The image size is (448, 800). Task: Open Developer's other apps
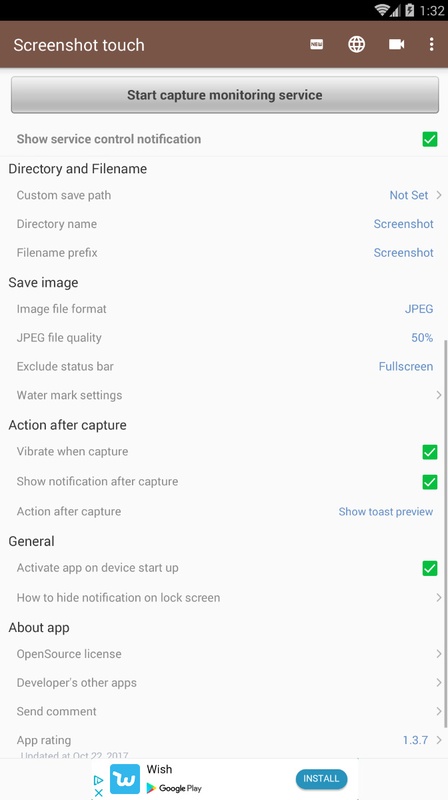224,683
